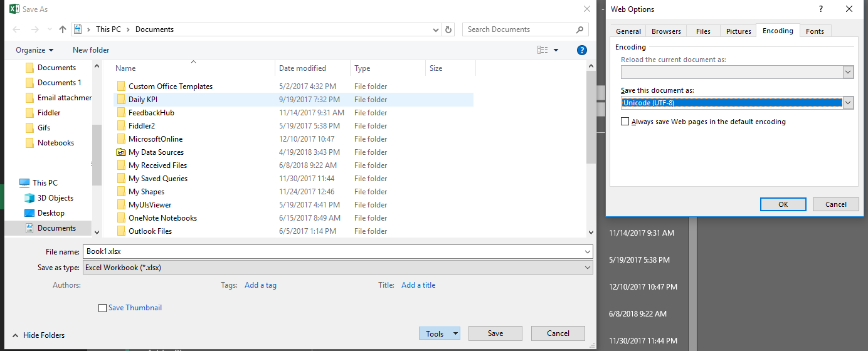Select the MyUlsViewer folder
This screenshot has width=868, height=351.
[x=150, y=205]
